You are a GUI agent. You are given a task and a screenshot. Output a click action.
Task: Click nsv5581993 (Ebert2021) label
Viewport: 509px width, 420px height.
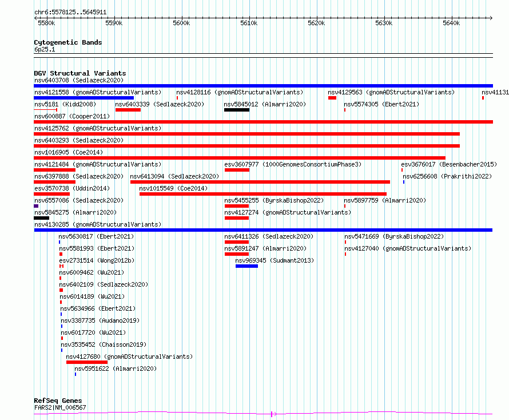coord(97,248)
